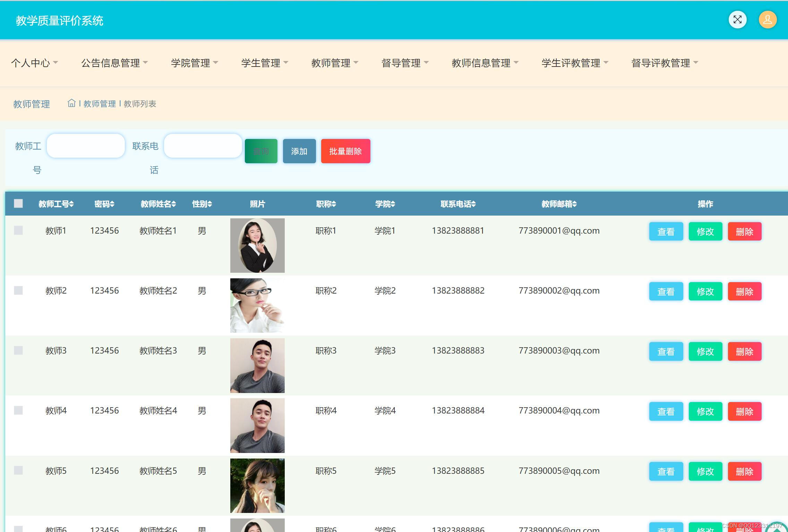Edit 教师4 using 修改 button
This screenshot has width=788, height=532.
(x=705, y=411)
